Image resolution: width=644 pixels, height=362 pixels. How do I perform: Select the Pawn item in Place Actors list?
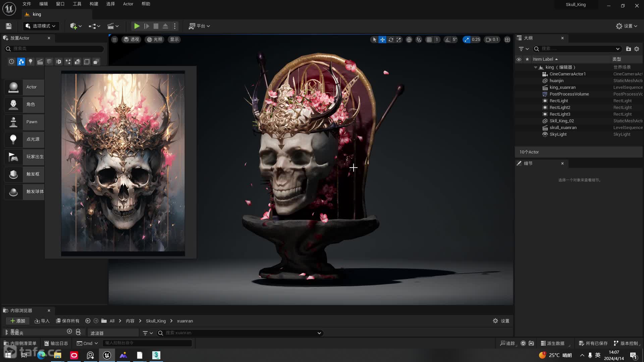[24, 122]
